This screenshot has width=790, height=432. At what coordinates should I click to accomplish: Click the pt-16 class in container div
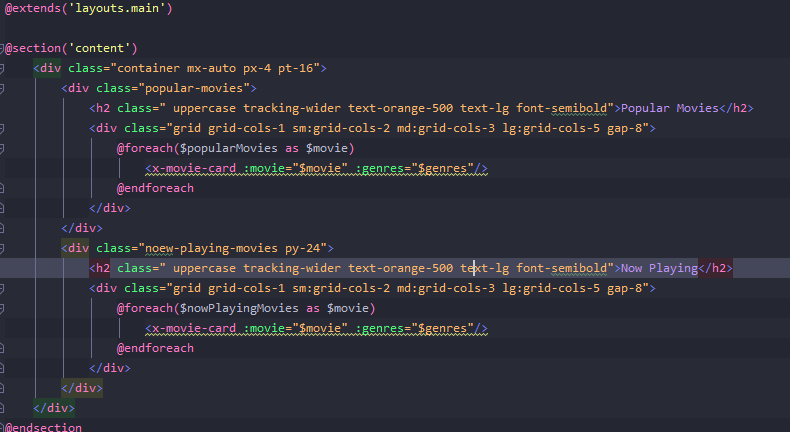(296, 69)
